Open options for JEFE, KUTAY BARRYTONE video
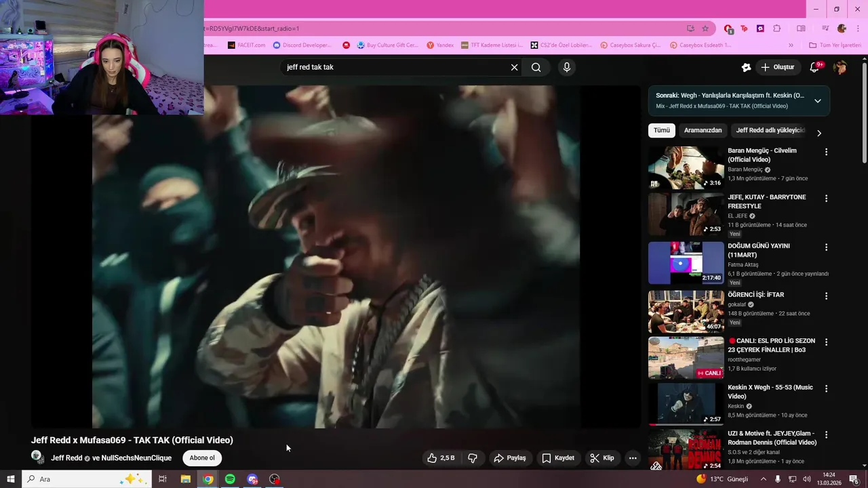Screen dimensions: 868x488 pyautogui.click(x=826, y=199)
